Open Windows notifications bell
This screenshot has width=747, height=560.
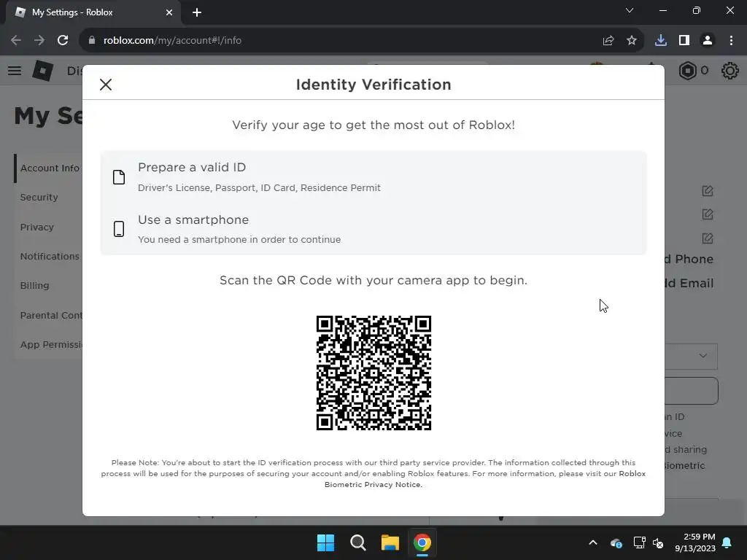[x=727, y=542]
